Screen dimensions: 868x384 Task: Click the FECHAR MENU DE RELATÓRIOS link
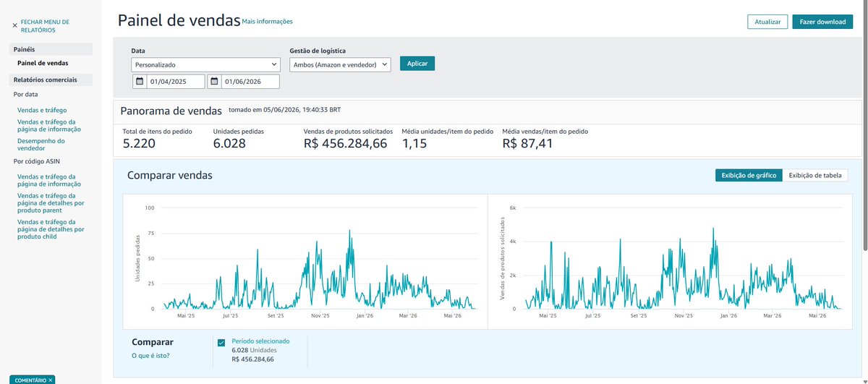(45, 26)
